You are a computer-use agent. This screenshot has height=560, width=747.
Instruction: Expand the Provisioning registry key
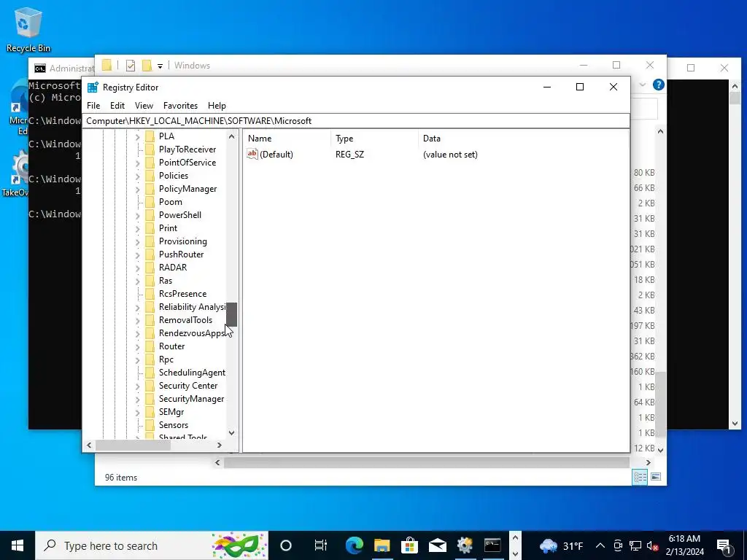pyautogui.click(x=137, y=242)
